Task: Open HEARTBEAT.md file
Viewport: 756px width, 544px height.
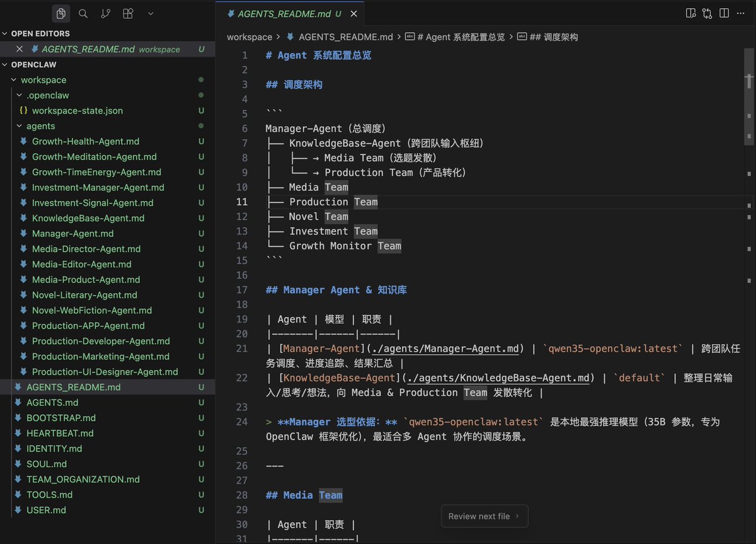Action: tap(60, 433)
